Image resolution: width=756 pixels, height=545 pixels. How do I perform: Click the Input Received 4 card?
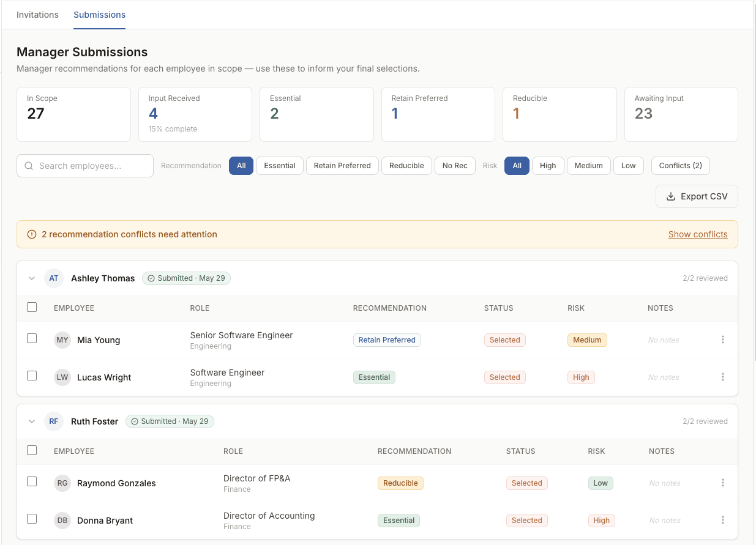point(195,114)
